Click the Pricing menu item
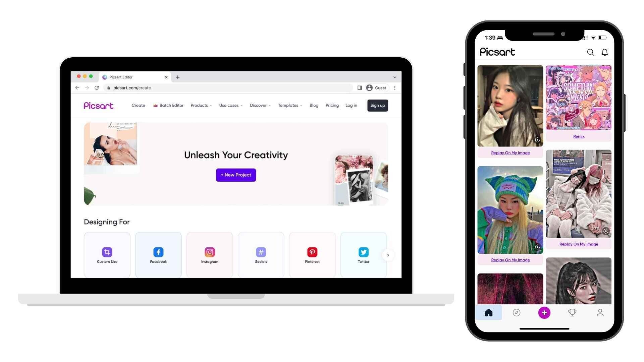The width and height of the screenshot is (644, 362). pyautogui.click(x=332, y=105)
